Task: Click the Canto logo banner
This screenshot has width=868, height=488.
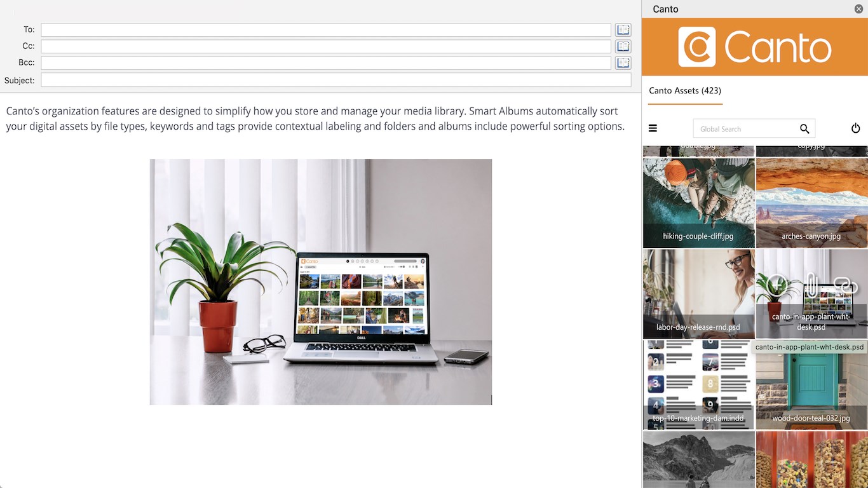Action: (x=755, y=47)
